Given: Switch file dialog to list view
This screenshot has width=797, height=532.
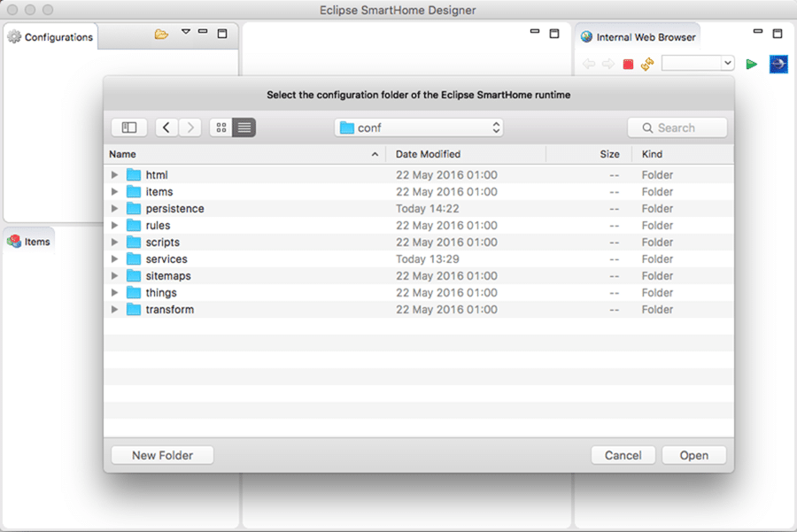Looking at the screenshot, I should click(x=244, y=127).
